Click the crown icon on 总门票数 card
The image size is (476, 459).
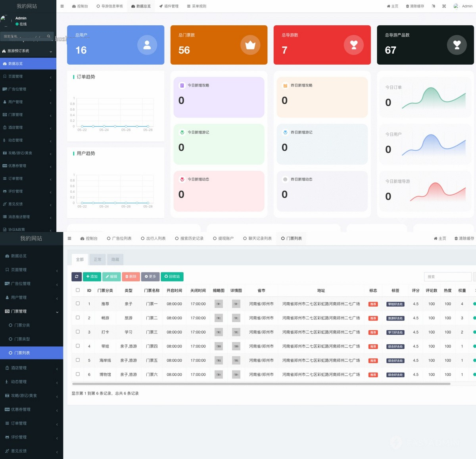click(x=250, y=45)
